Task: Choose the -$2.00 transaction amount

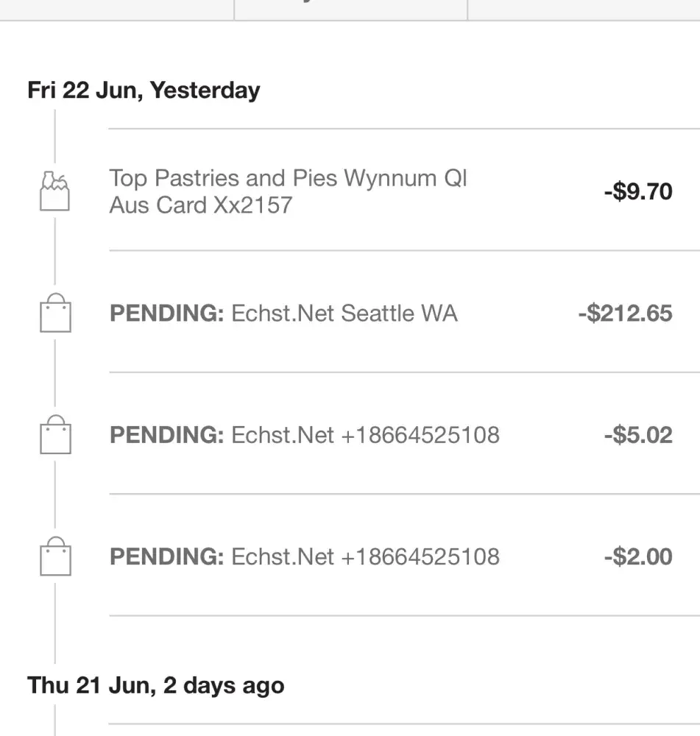Action: tap(637, 556)
